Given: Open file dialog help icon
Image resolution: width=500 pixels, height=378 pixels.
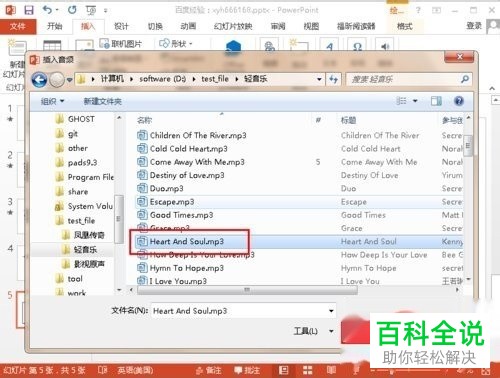Looking at the screenshot, I should (x=459, y=101).
